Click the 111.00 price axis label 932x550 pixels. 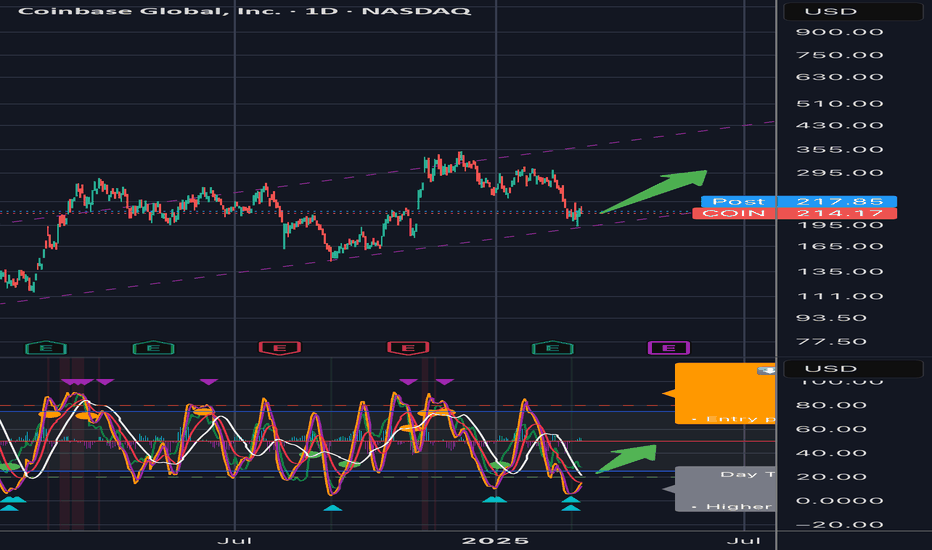pyautogui.click(x=839, y=296)
